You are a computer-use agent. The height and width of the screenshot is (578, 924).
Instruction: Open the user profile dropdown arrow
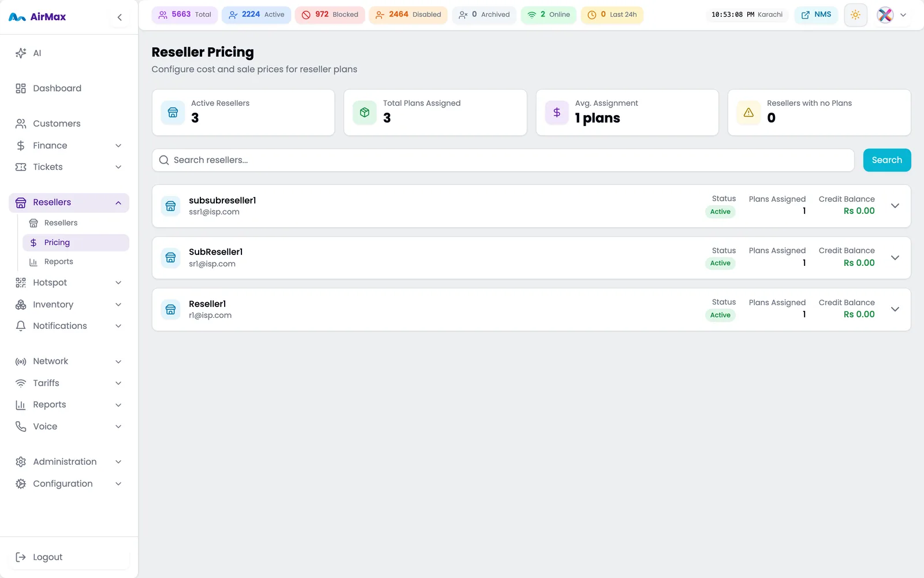pyautogui.click(x=903, y=15)
